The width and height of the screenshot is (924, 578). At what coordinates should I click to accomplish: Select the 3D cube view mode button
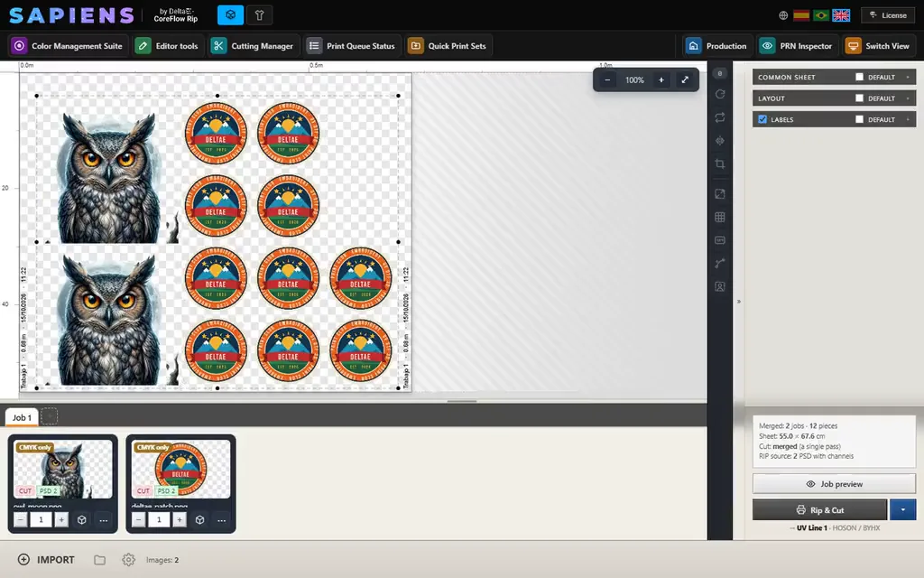tap(230, 15)
